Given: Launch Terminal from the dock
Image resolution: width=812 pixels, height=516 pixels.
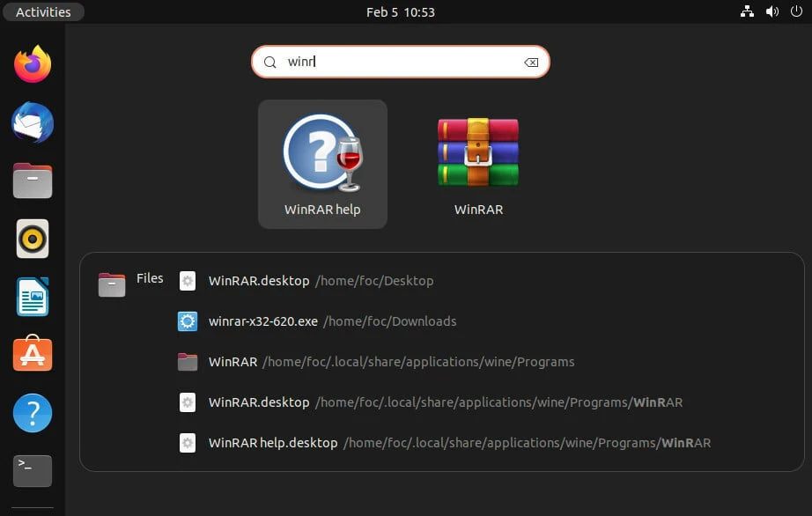Looking at the screenshot, I should coord(33,471).
